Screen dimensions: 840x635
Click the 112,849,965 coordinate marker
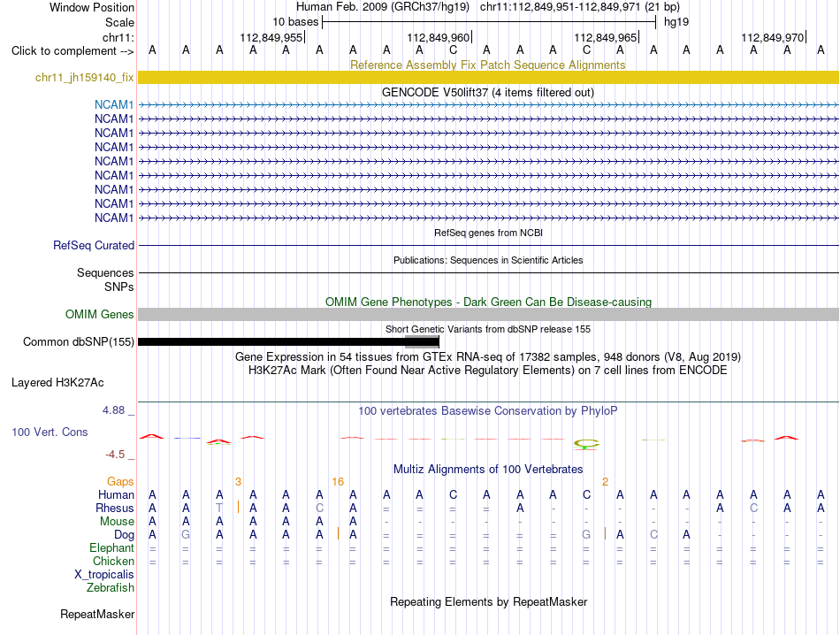click(606, 37)
